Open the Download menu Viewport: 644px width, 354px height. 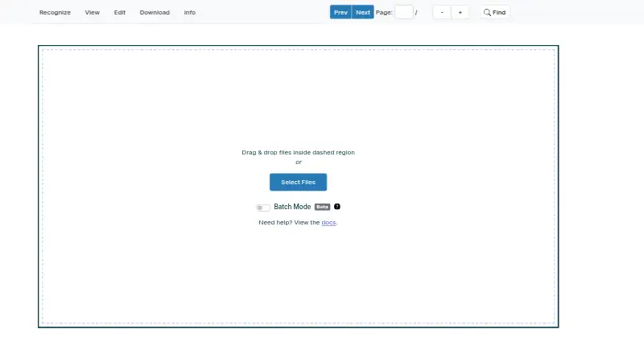(155, 12)
